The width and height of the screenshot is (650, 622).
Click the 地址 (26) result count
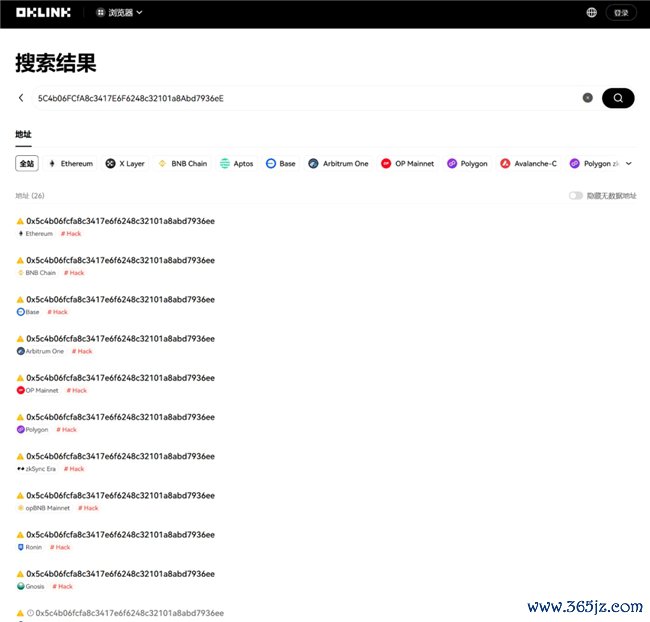click(x=30, y=195)
